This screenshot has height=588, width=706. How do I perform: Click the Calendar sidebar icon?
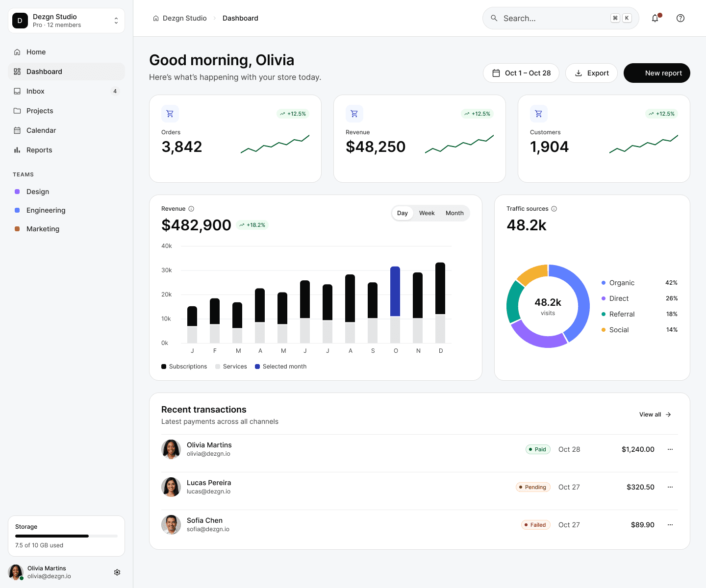(17, 130)
